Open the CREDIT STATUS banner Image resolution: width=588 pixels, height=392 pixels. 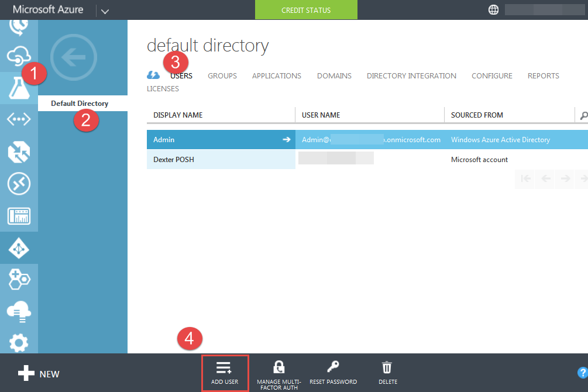tap(306, 10)
